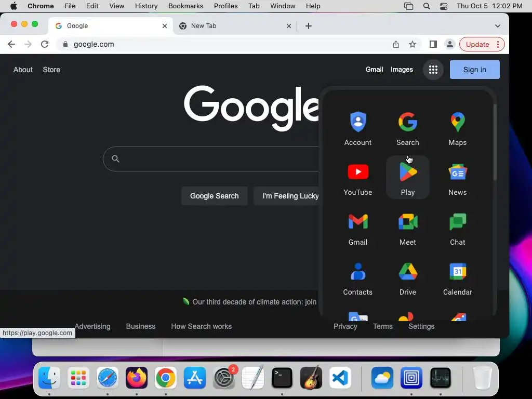Open Maps in the Google apps panel

point(457,128)
